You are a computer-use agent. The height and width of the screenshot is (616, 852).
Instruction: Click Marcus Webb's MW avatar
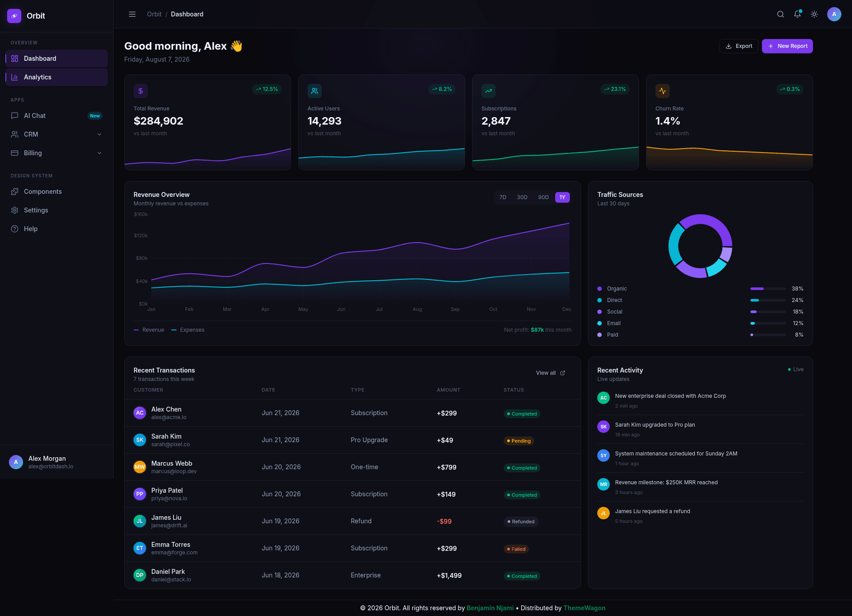140,467
